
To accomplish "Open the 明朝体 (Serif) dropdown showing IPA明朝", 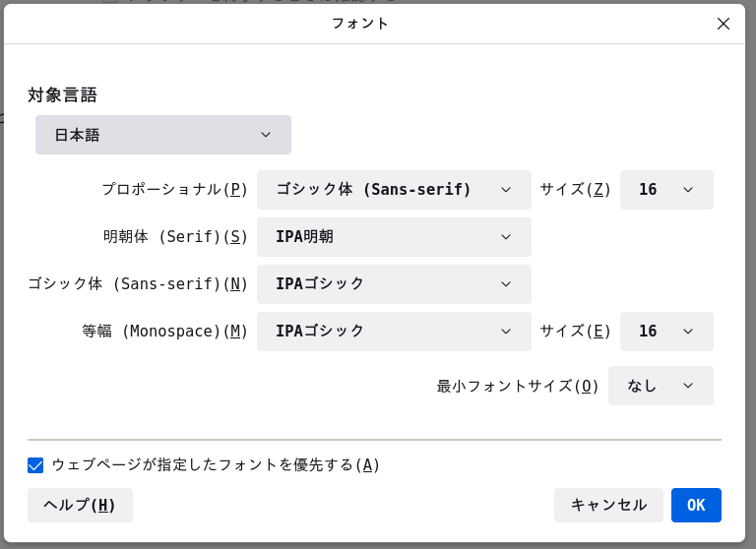I will tap(394, 237).
